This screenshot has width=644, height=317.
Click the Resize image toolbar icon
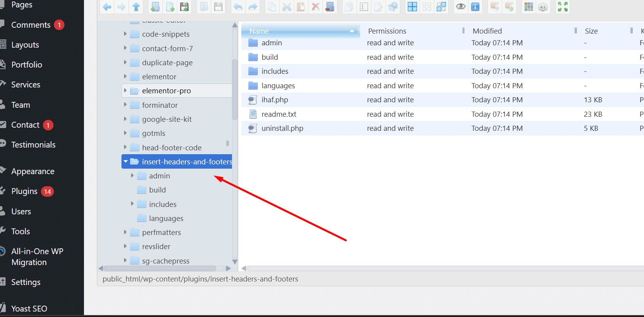pyautogui.click(x=393, y=7)
